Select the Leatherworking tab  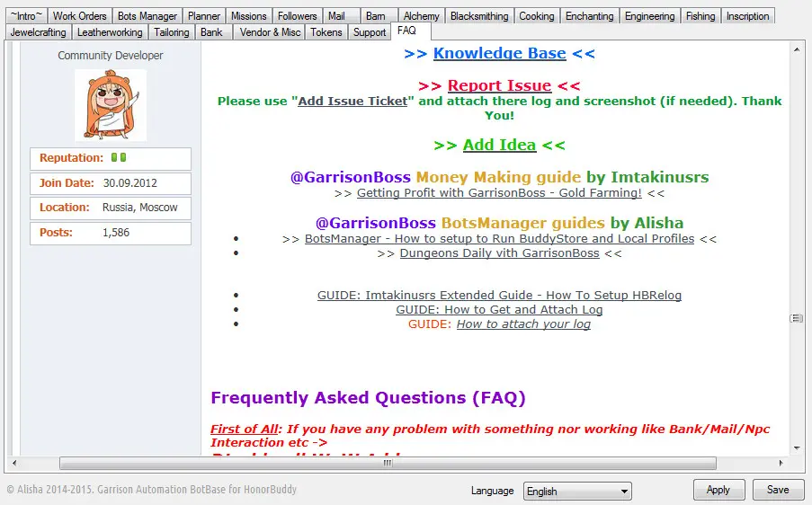pyautogui.click(x=110, y=32)
